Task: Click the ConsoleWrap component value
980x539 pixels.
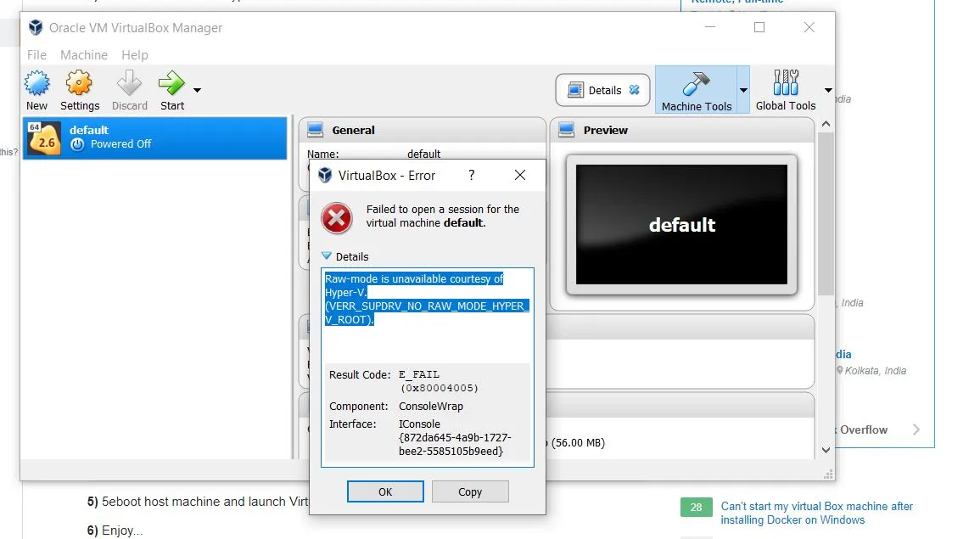Action: (x=431, y=406)
